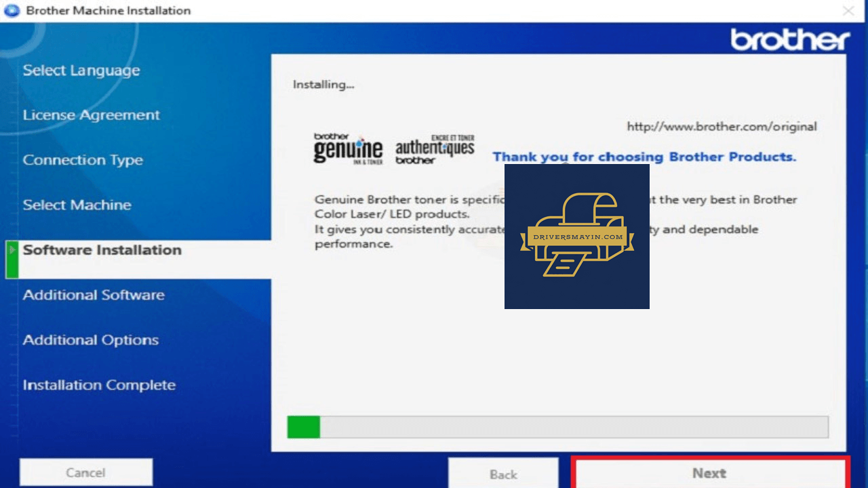Go to the Additional Options step
Image resolution: width=868 pixels, height=488 pixels.
coord(91,340)
